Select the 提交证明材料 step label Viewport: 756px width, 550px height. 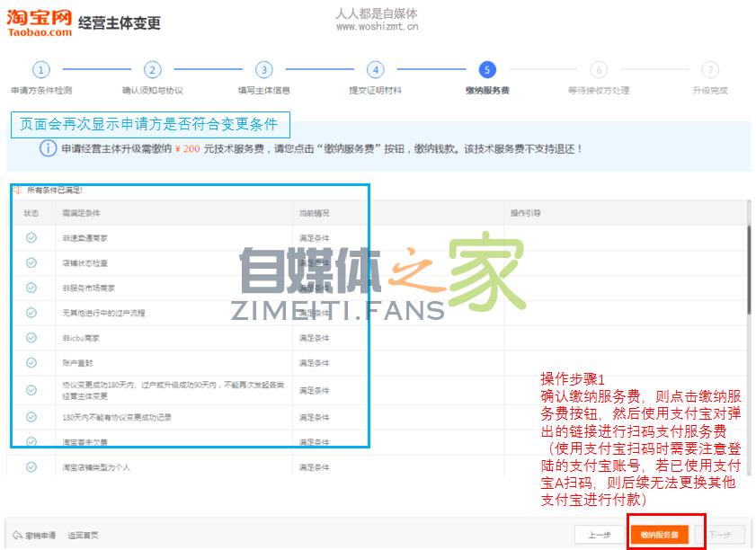pos(376,89)
